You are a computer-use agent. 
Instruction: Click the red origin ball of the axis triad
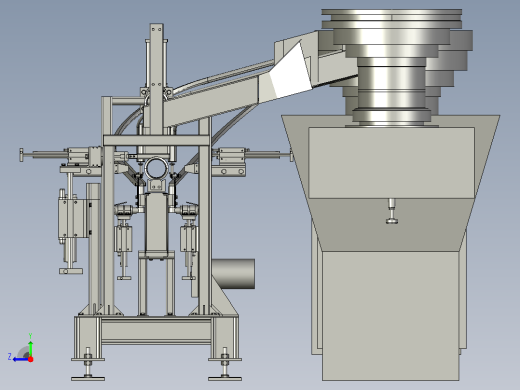(31, 359)
